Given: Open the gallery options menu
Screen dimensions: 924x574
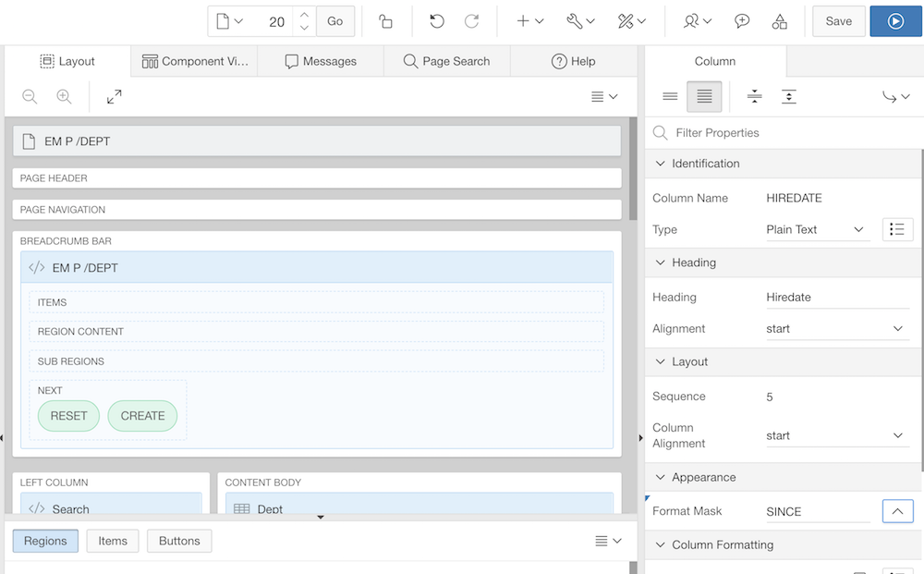Looking at the screenshot, I should [x=608, y=541].
